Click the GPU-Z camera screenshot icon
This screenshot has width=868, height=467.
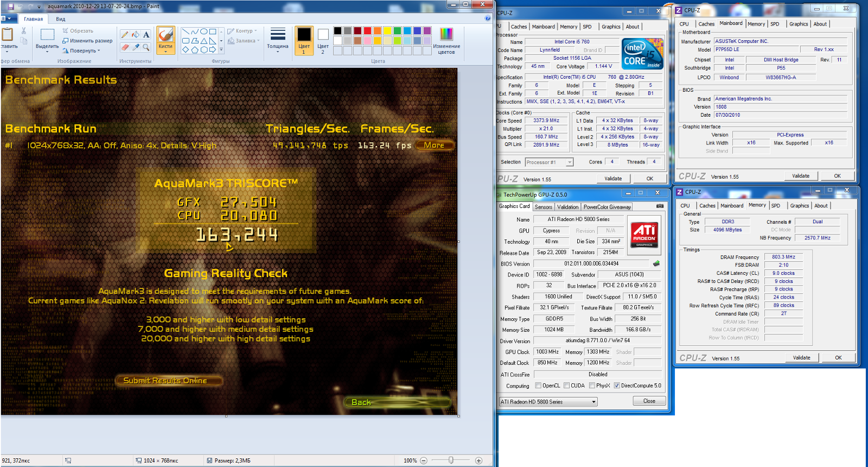(660, 206)
